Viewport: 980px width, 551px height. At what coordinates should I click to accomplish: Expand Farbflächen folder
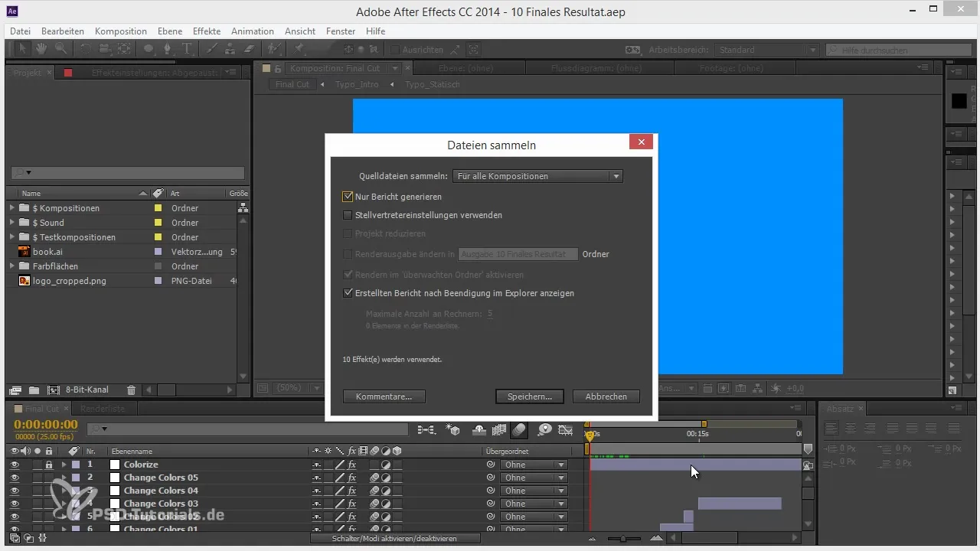(x=12, y=266)
